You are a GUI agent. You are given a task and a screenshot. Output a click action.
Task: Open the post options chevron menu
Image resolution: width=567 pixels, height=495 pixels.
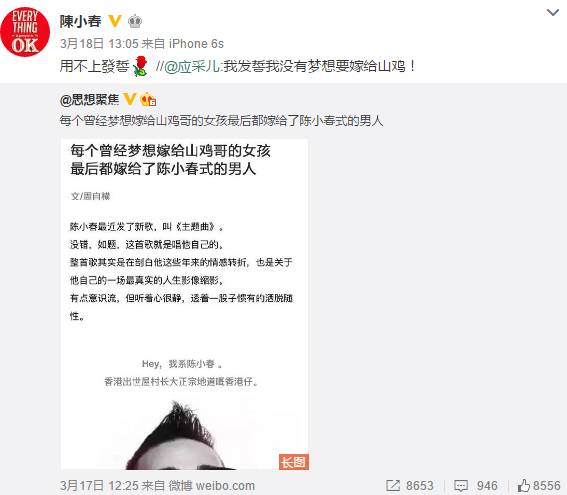click(x=553, y=13)
